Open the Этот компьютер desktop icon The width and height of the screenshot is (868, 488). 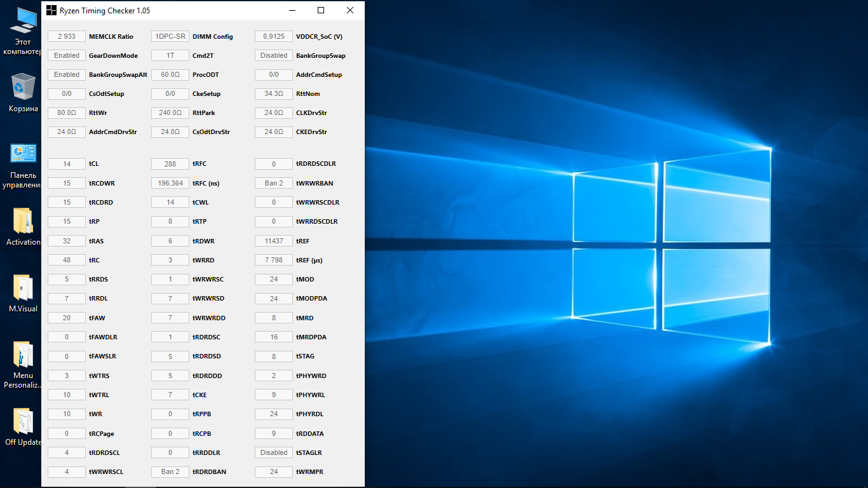[x=23, y=32]
